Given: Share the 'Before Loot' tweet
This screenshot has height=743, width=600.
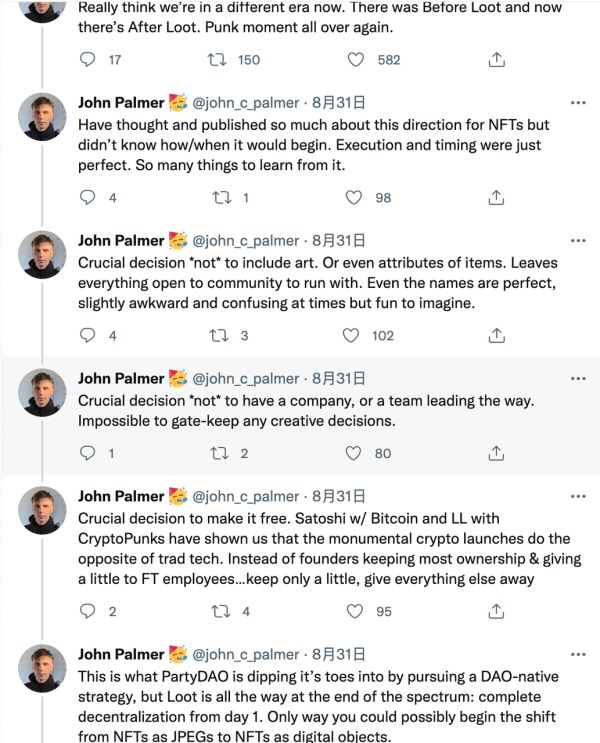Looking at the screenshot, I should pyautogui.click(x=495, y=60).
